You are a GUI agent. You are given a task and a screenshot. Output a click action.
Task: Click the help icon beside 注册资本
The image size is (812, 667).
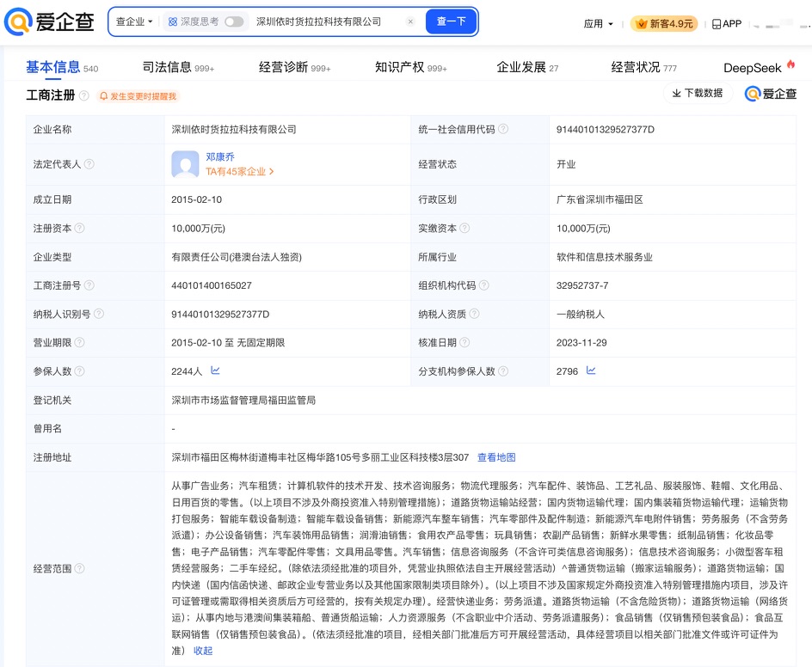[x=79, y=228]
